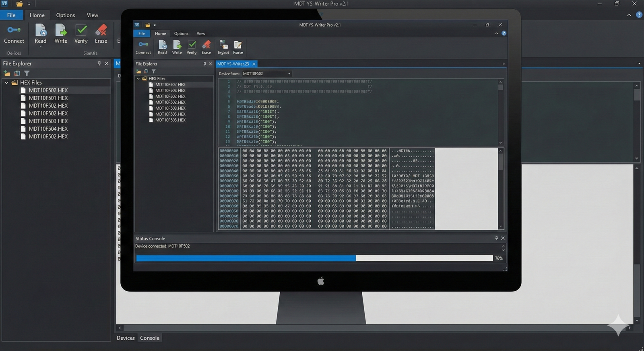The height and width of the screenshot is (351, 644).
Task: Pin the Status Console panel
Action: click(496, 238)
